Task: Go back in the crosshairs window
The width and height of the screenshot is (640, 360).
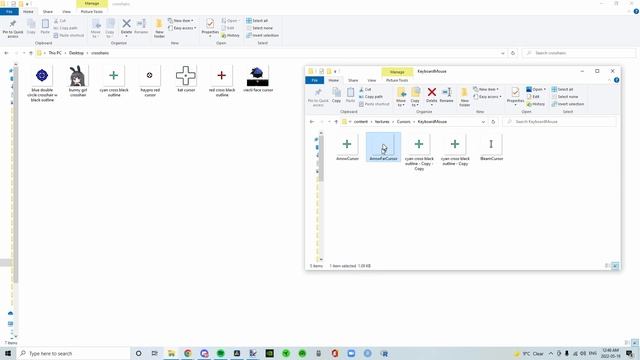Action: click(x=6, y=53)
